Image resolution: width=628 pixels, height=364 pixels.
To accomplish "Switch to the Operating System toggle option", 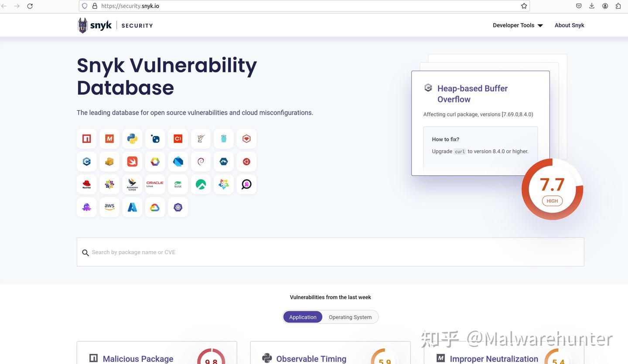I will [350, 317].
